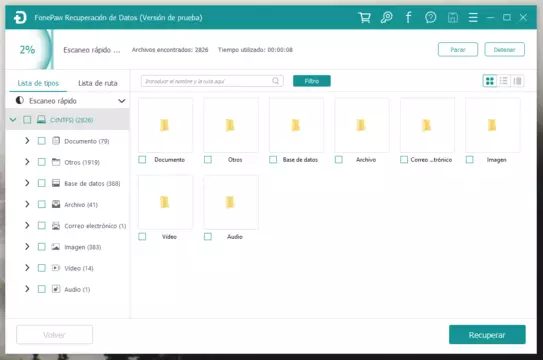Expand the Imagen (383) node

click(27, 247)
